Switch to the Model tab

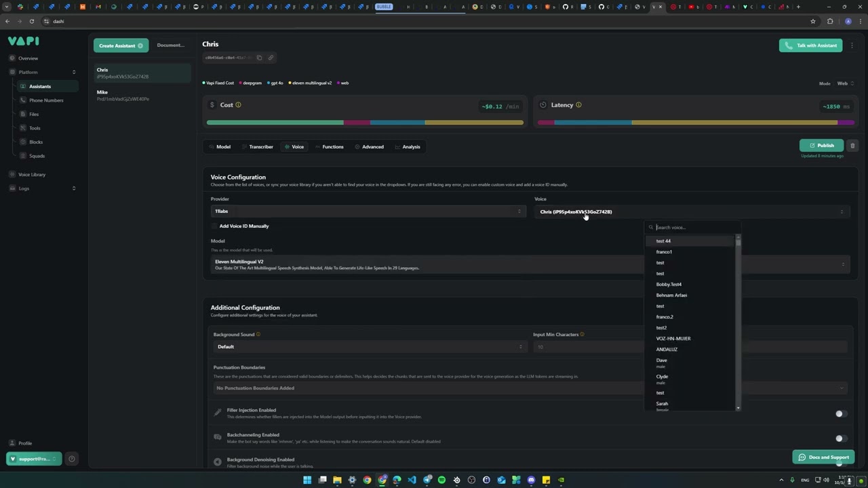click(220, 147)
